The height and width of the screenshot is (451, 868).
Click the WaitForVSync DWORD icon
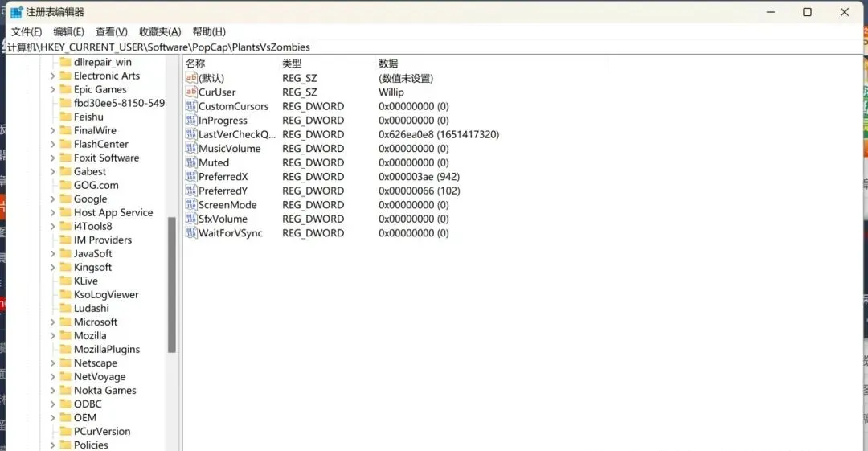(191, 232)
